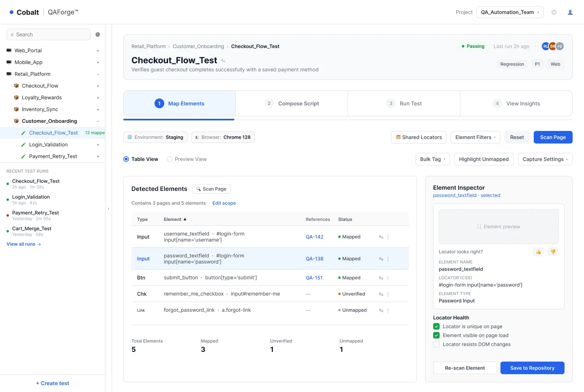Switch to Preview View radio option

tap(170, 159)
